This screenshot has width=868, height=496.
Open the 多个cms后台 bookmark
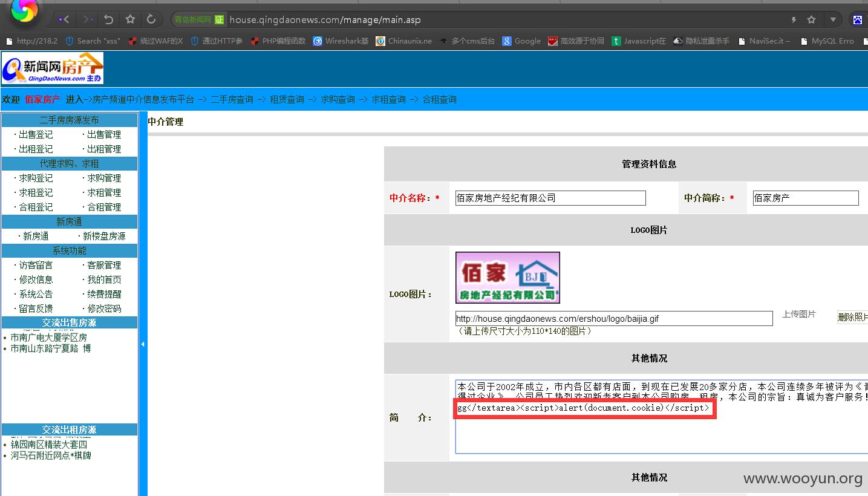(x=467, y=41)
